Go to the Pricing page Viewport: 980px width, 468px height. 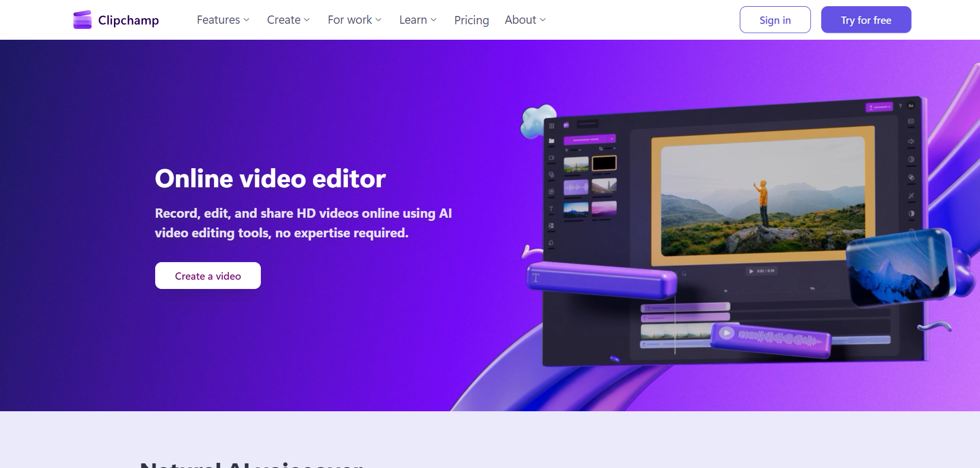coord(472,20)
